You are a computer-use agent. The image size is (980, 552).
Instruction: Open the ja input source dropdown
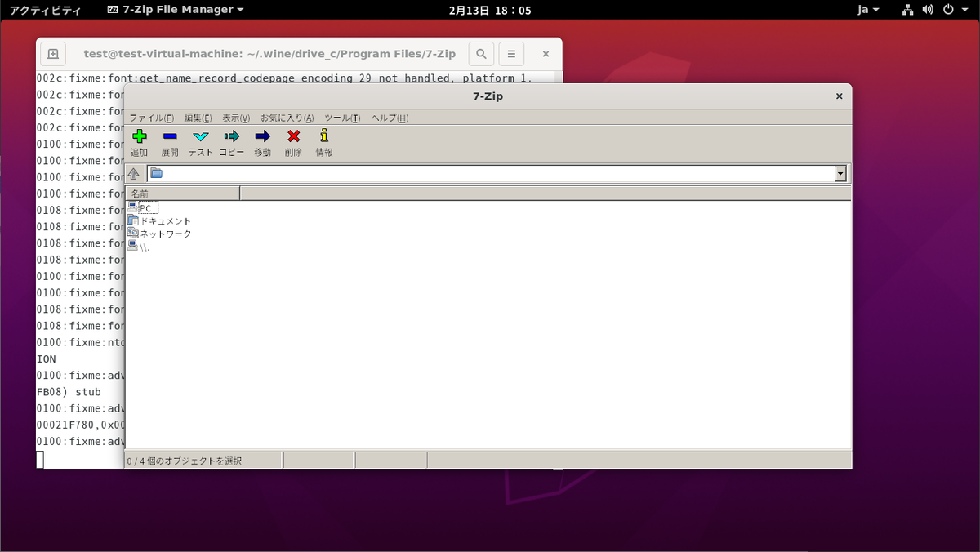pos(868,10)
